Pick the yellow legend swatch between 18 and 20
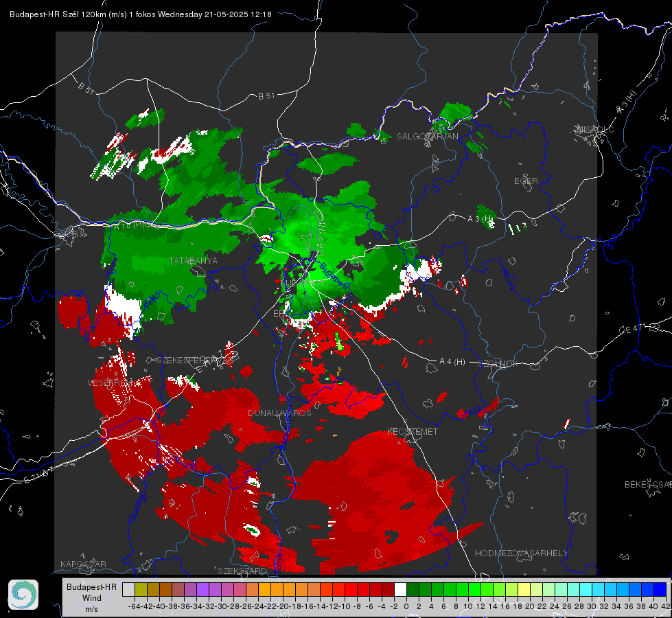 [524, 590]
